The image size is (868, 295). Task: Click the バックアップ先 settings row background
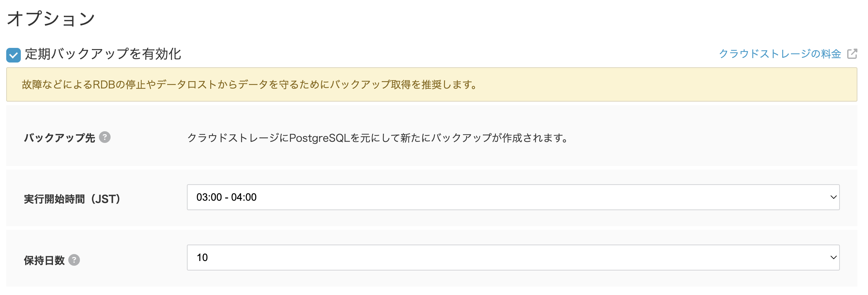pos(694,154)
